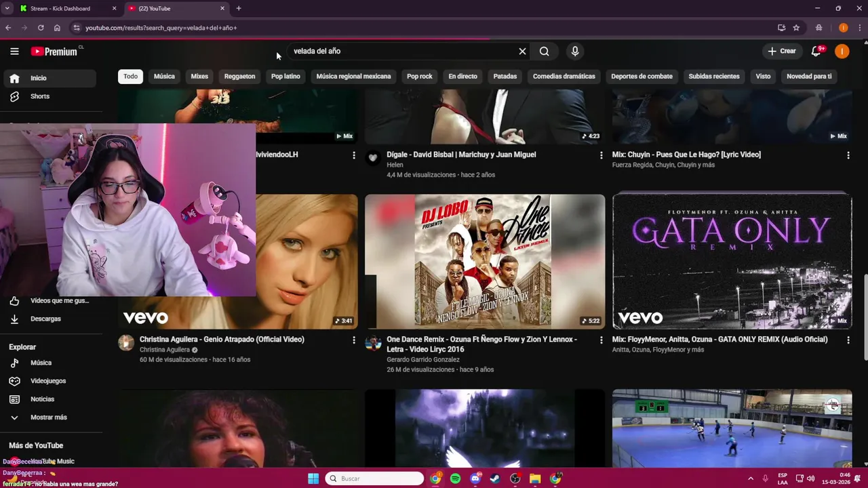Click the Gerardo Garrido Gonzalez channel avatar

pyautogui.click(x=373, y=342)
